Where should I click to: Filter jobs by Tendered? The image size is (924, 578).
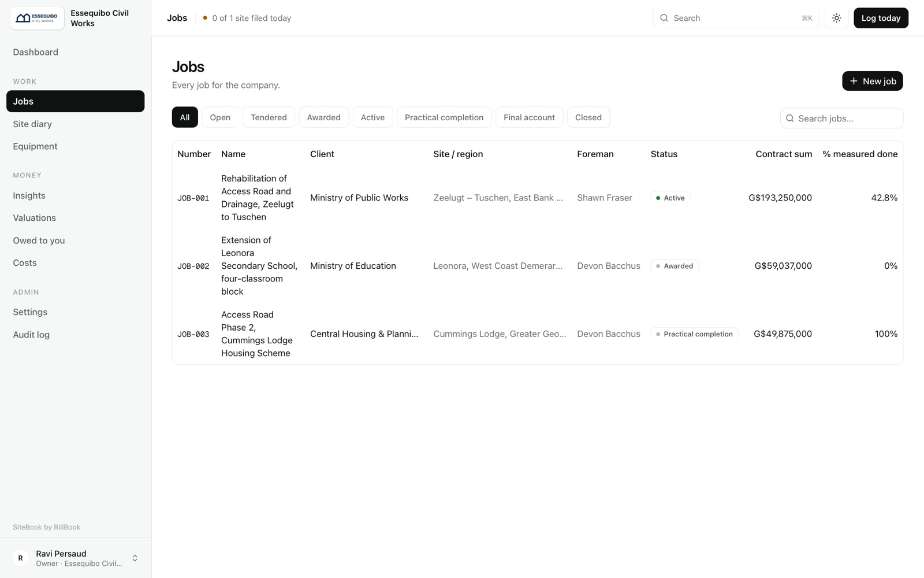tap(269, 117)
